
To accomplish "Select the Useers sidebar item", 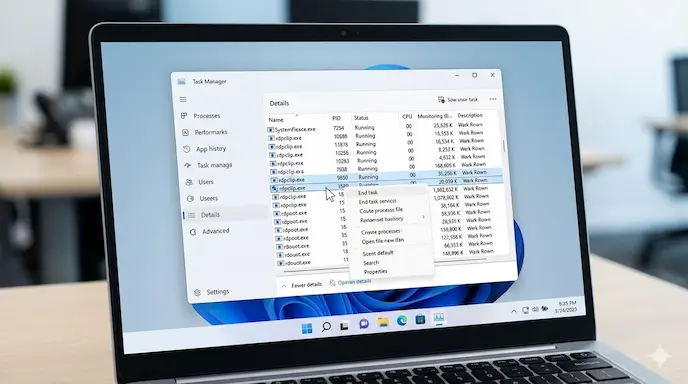I will coord(202,198).
